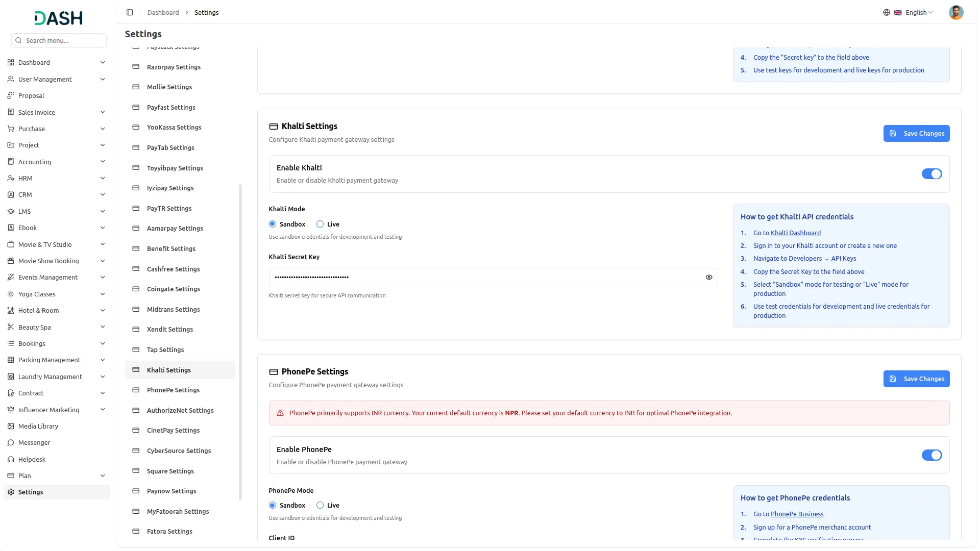Click the settings list scrollbar
980x551 pixels.
(x=240, y=342)
